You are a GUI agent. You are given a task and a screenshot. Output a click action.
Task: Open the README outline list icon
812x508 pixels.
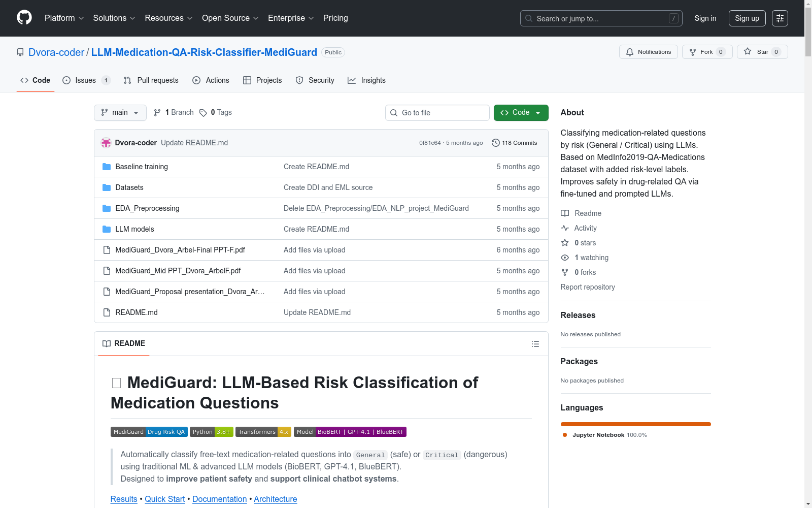(535, 344)
